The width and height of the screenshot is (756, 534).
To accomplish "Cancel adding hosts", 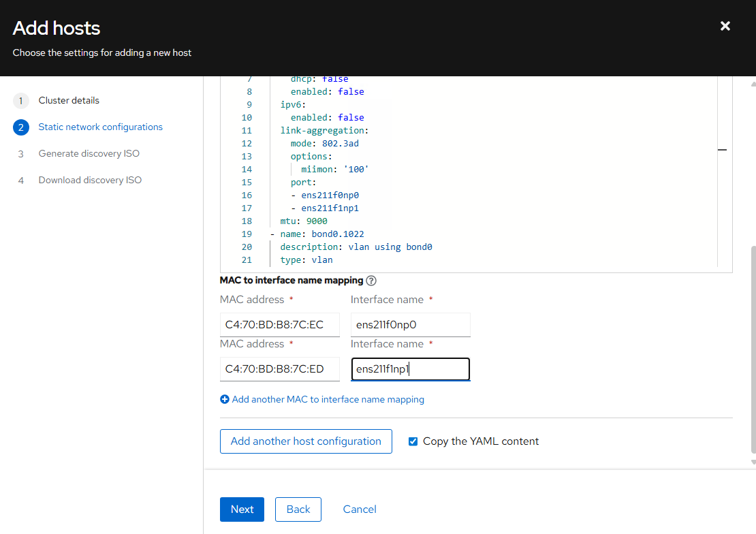I will (x=359, y=509).
